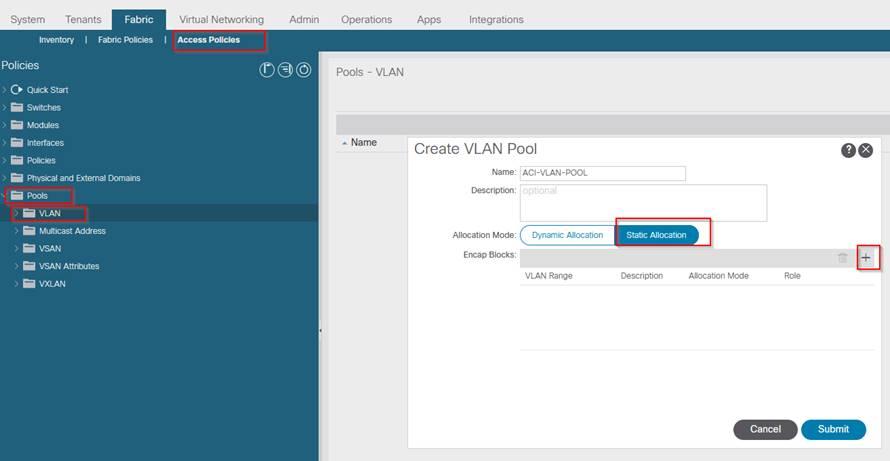Choose Dynamic Allocation mode
Screen dimensions: 890x461
click(568, 235)
